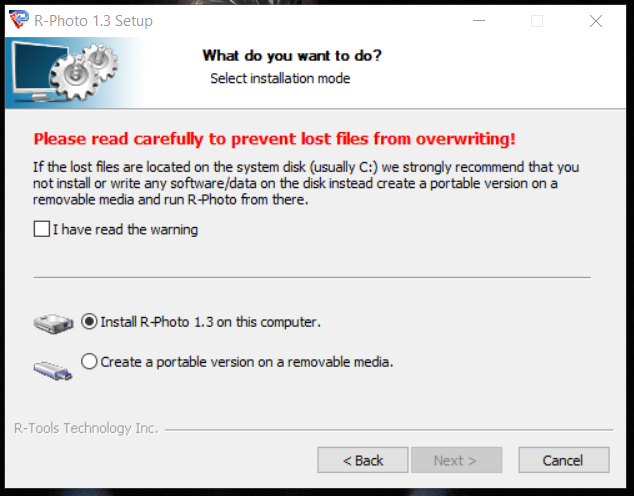
Task: Click the hard drive install icon
Action: (x=53, y=323)
